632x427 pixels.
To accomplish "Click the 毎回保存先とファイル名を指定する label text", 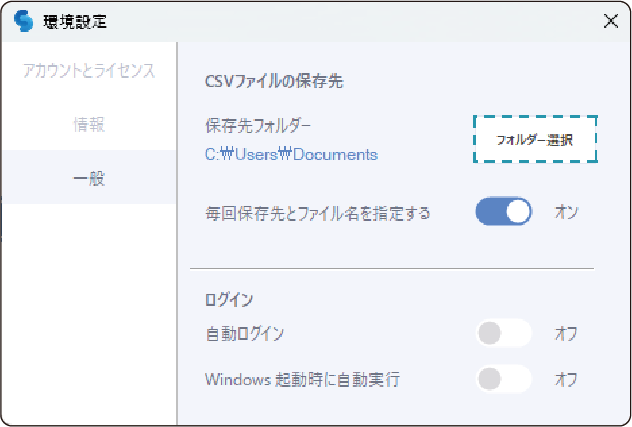I will pos(317,213).
